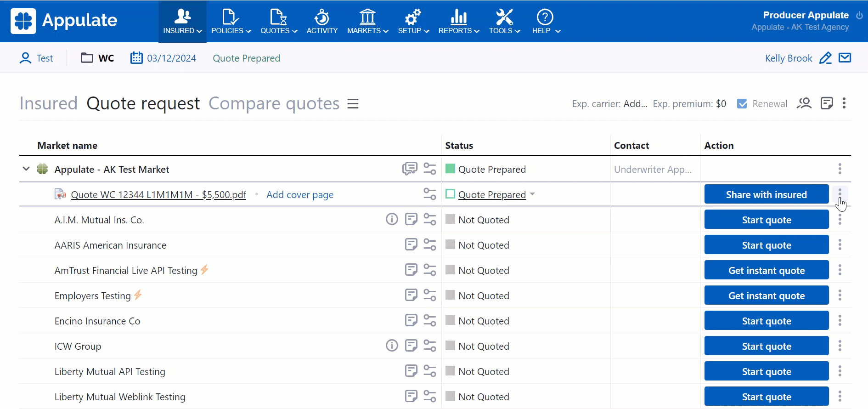Toggle the Renewal checkbox

point(742,104)
